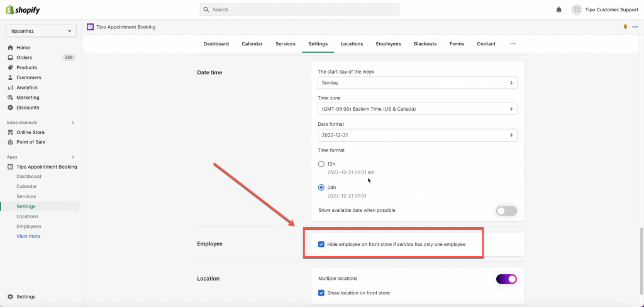
Task: Click the Tipo Appointment Booking app icon in header
Action: pyautogui.click(x=91, y=26)
